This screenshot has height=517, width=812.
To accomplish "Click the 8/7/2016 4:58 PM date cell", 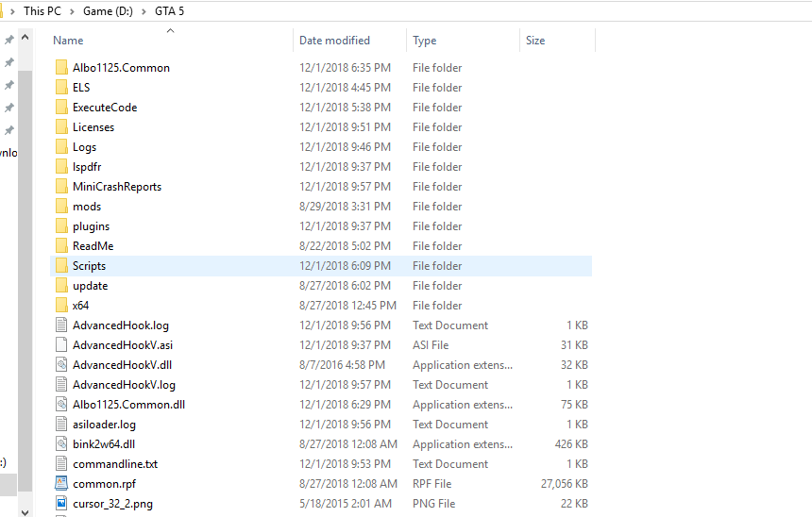I will tap(343, 365).
